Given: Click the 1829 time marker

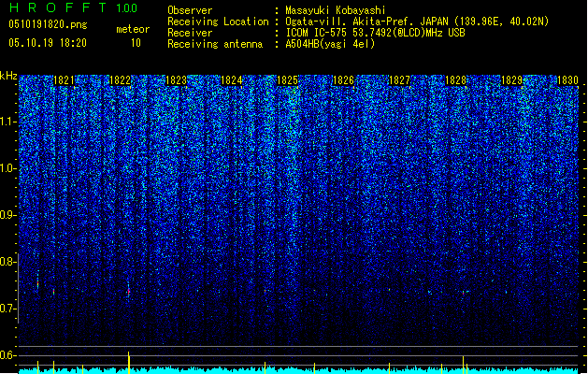Looking at the screenshot, I should (511, 80).
